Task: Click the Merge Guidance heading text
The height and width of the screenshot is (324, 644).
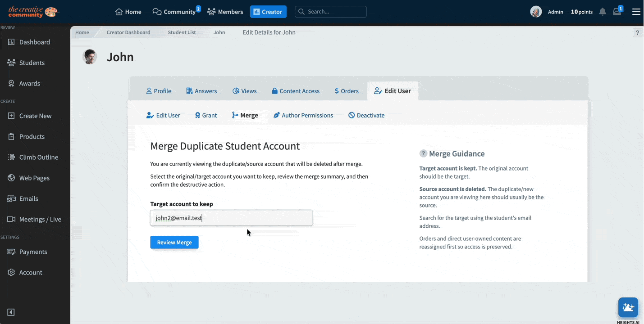Action: [457, 154]
